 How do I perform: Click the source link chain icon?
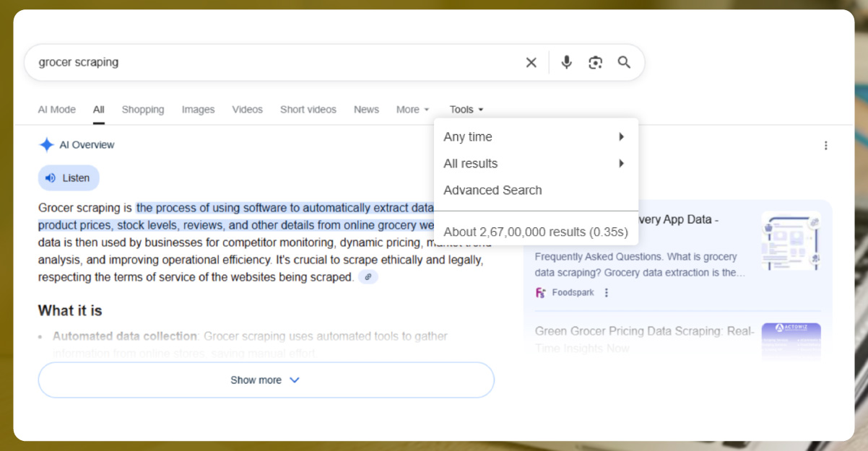tap(368, 277)
